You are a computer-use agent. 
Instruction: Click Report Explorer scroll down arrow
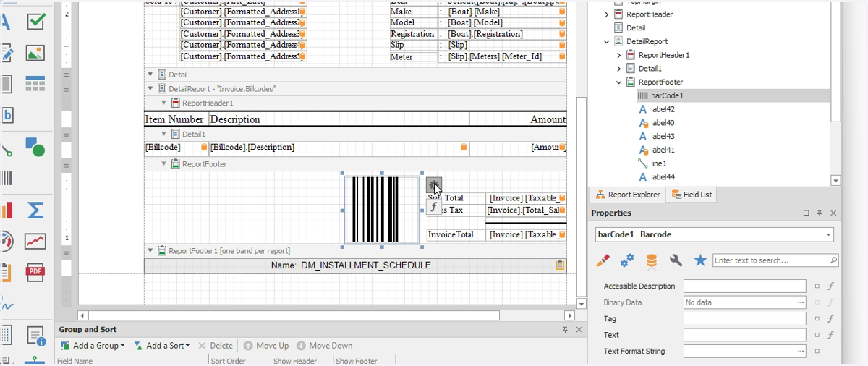836,181
